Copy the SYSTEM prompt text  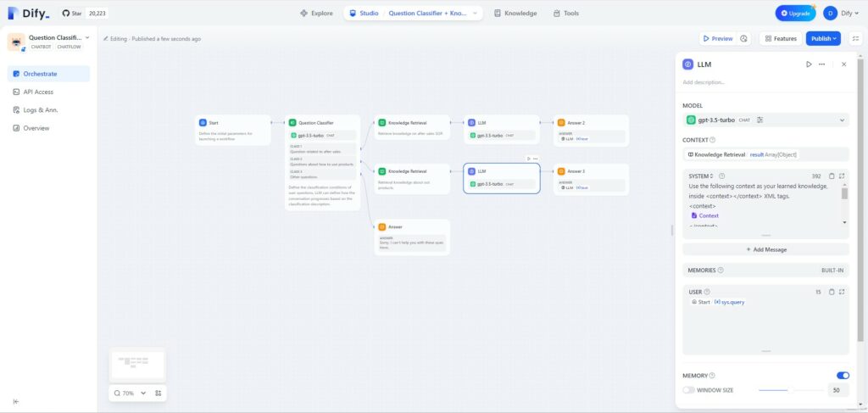(832, 176)
